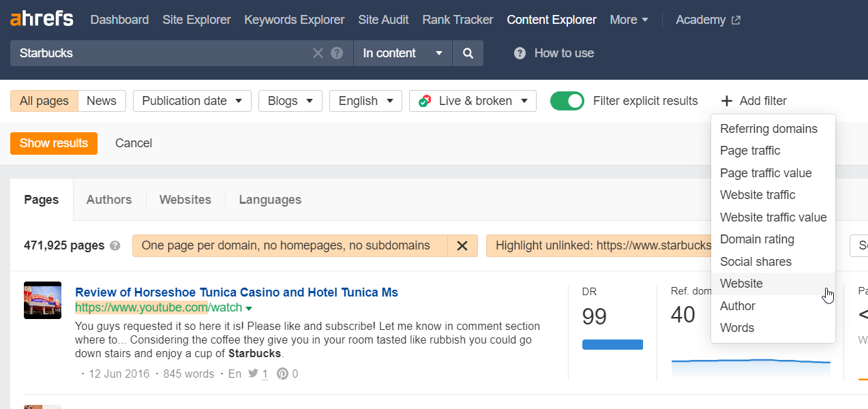Screen dimensions: 868x409
Task: Choose Domain rating from filter menu
Action: pyautogui.click(x=757, y=239)
